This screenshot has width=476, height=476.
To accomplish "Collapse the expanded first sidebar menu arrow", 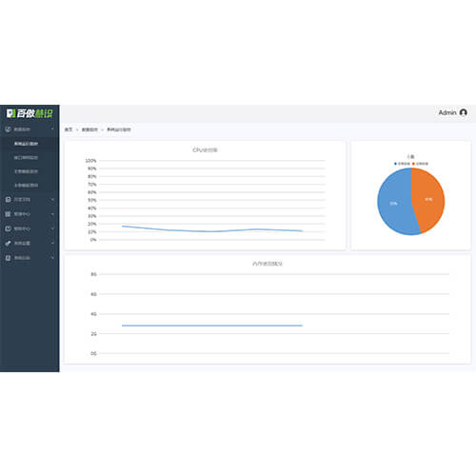I will click(52, 129).
